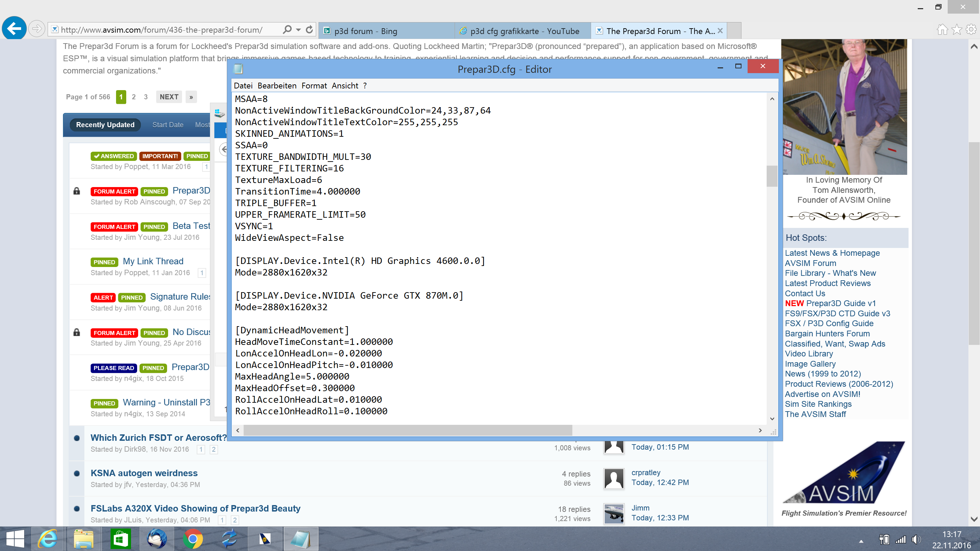Switch to p3d cfg grafikkarte YouTube tab
The image size is (980, 551).
click(x=522, y=31)
